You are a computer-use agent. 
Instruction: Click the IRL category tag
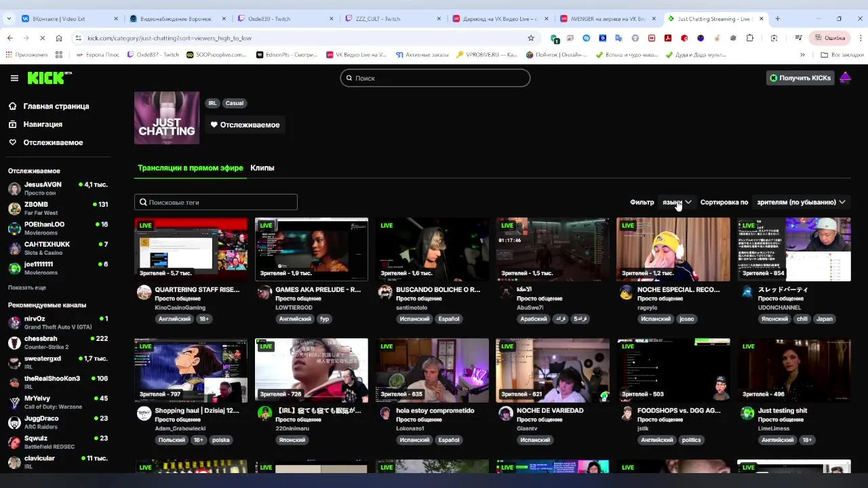[212, 103]
